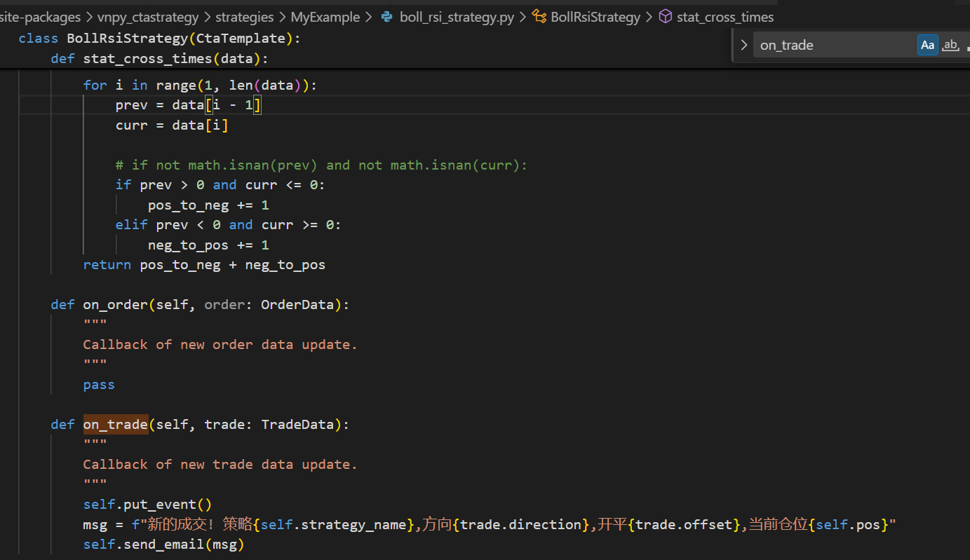Click line elif prev < 0 and curr >= 0

[x=228, y=225]
